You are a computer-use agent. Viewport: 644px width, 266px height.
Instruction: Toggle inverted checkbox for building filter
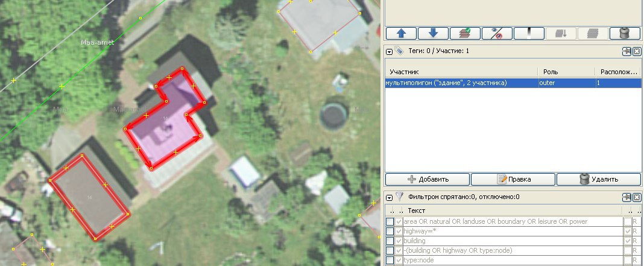click(628, 241)
